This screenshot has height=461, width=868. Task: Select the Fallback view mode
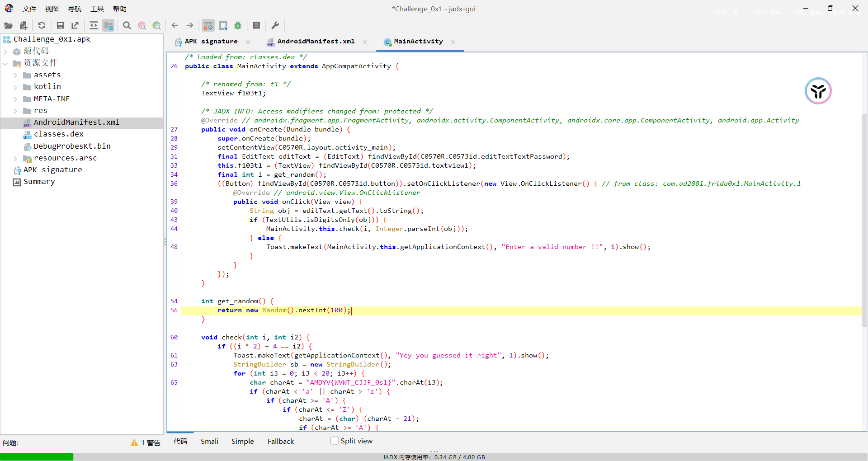[280, 441]
